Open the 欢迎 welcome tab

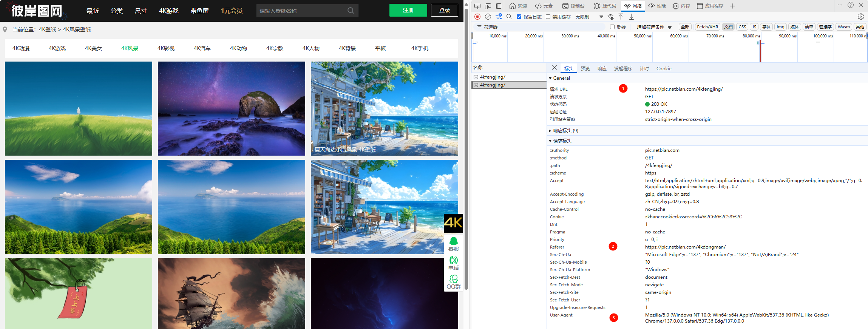(518, 6)
